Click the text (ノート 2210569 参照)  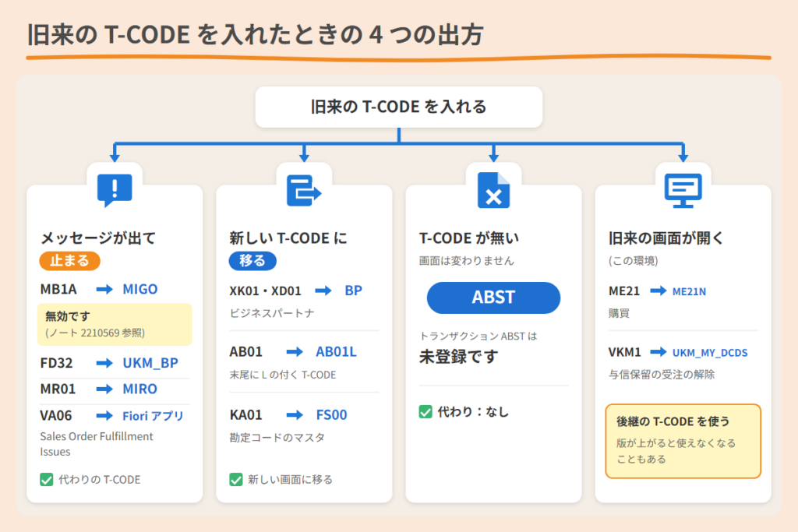click(95, 333)
